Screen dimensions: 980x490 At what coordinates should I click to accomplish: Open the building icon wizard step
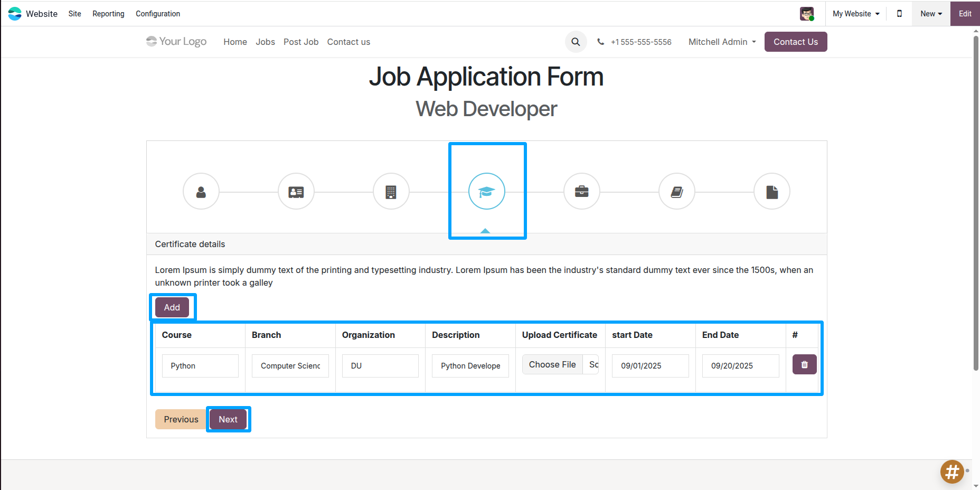coord(391,192)
